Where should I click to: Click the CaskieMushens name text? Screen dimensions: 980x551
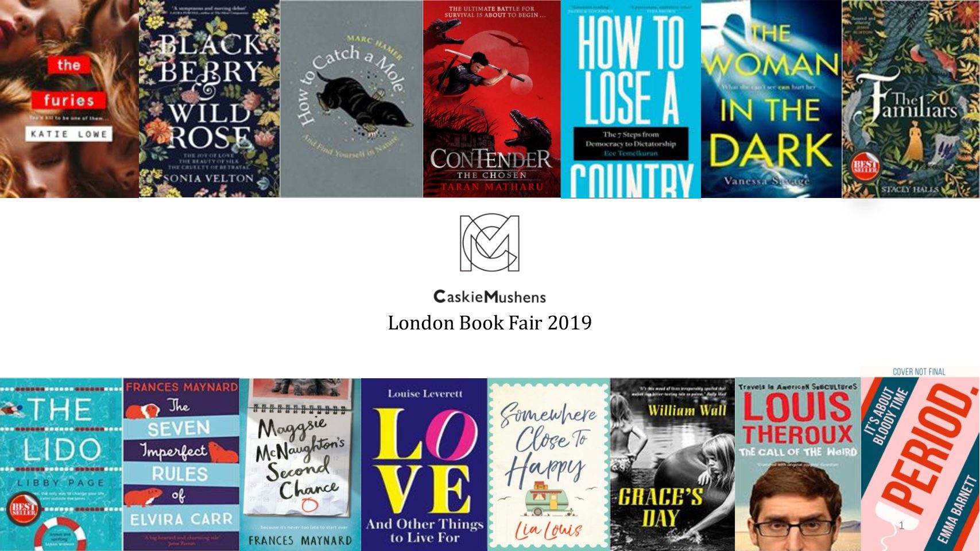[x=490, y=297]
